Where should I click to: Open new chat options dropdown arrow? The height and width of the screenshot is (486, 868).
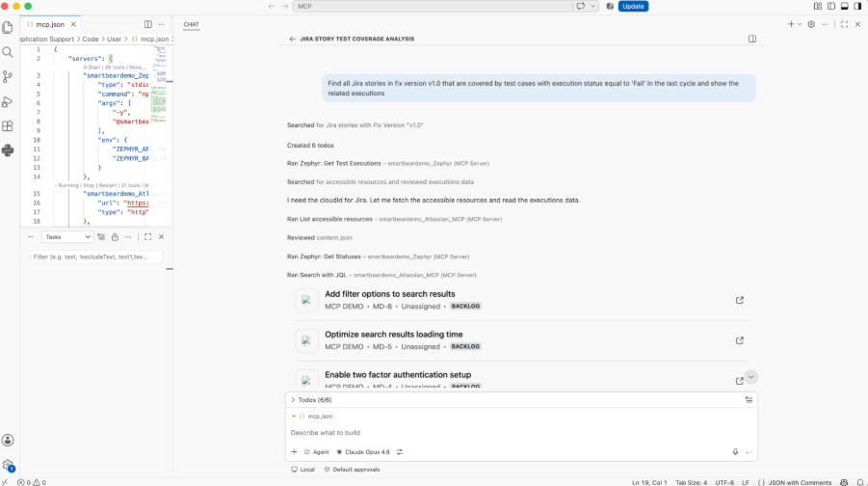800,24
